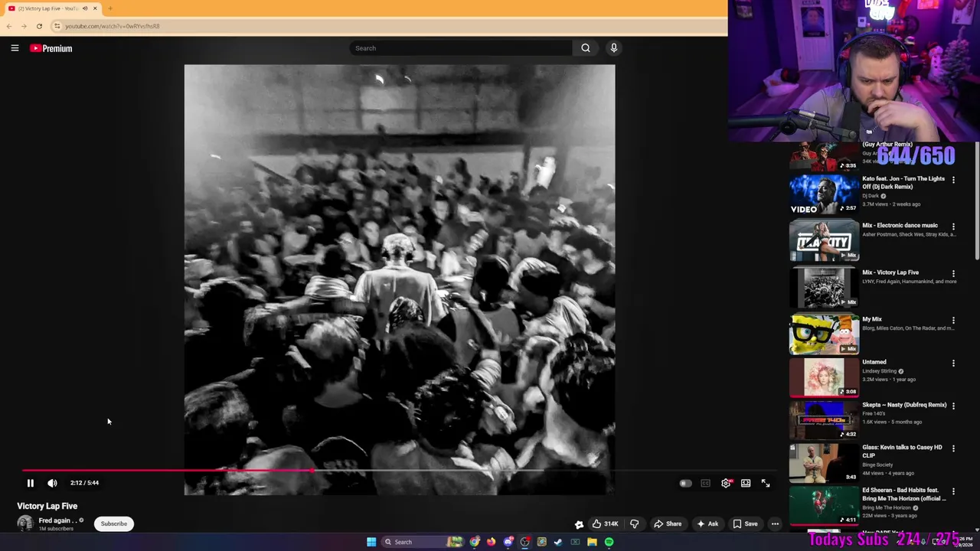
Task: Click the YouTube Premium logo
Action: [51, 48]
